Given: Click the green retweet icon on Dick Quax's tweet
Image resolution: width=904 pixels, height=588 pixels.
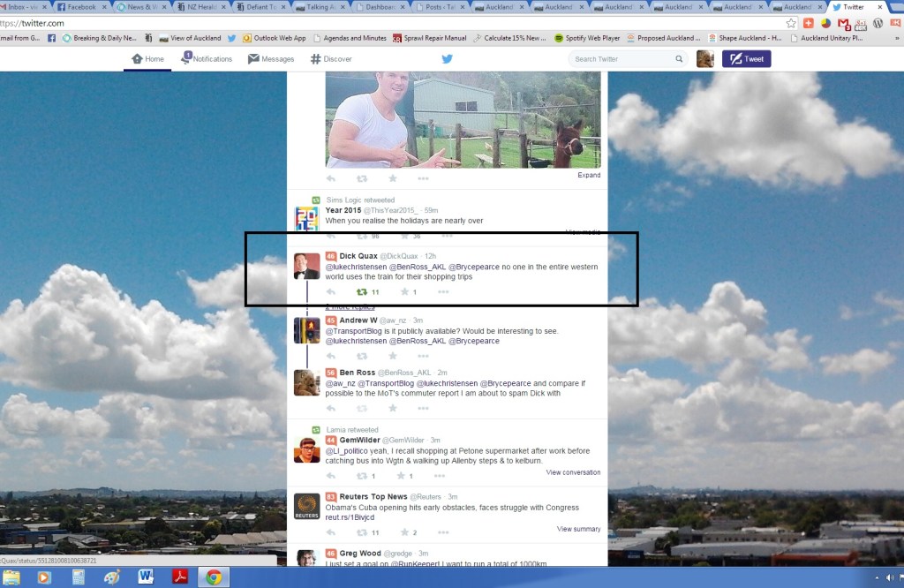Looking at the screenshot, I should pyautogui.click(x=361, y=291).
